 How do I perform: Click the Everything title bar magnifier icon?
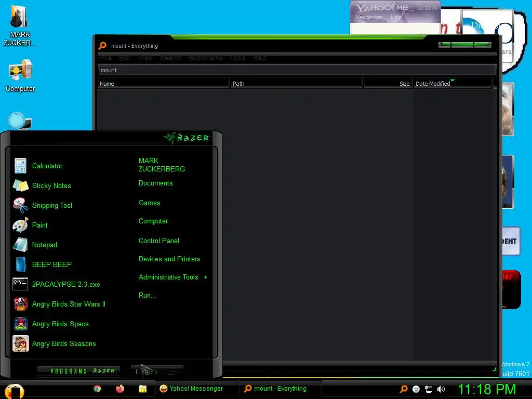point(102,46)
